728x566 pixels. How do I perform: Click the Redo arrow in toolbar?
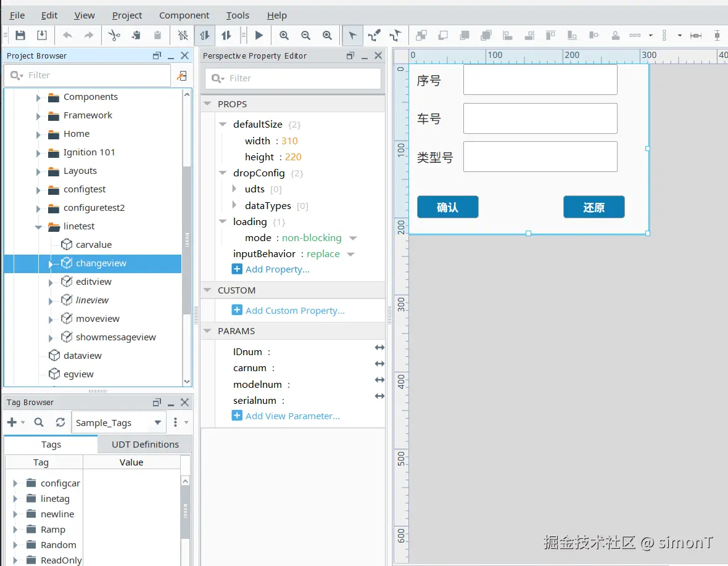tap(89, 35)
